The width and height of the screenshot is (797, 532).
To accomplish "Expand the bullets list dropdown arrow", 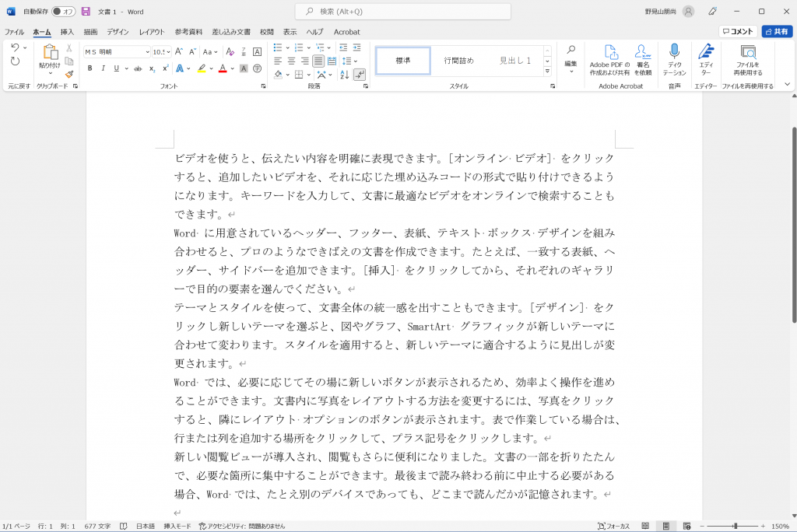I will [287, 47].
